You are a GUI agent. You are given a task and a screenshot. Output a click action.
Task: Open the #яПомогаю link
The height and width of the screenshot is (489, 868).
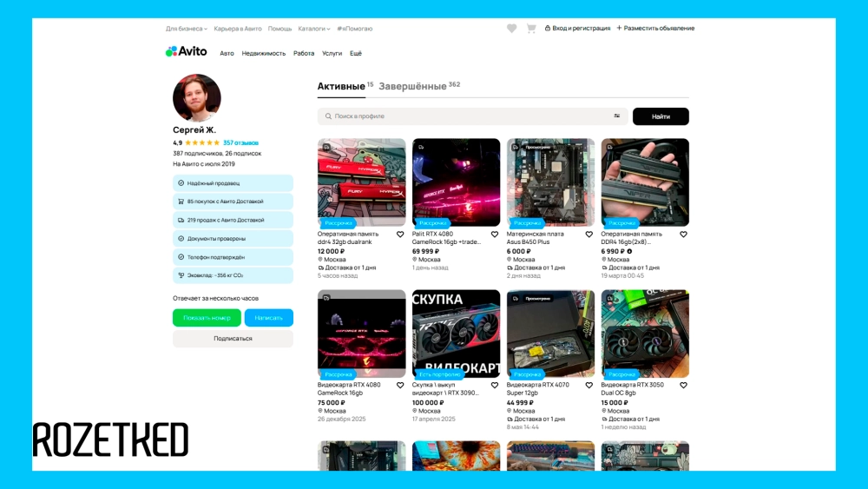pos(355,29)
